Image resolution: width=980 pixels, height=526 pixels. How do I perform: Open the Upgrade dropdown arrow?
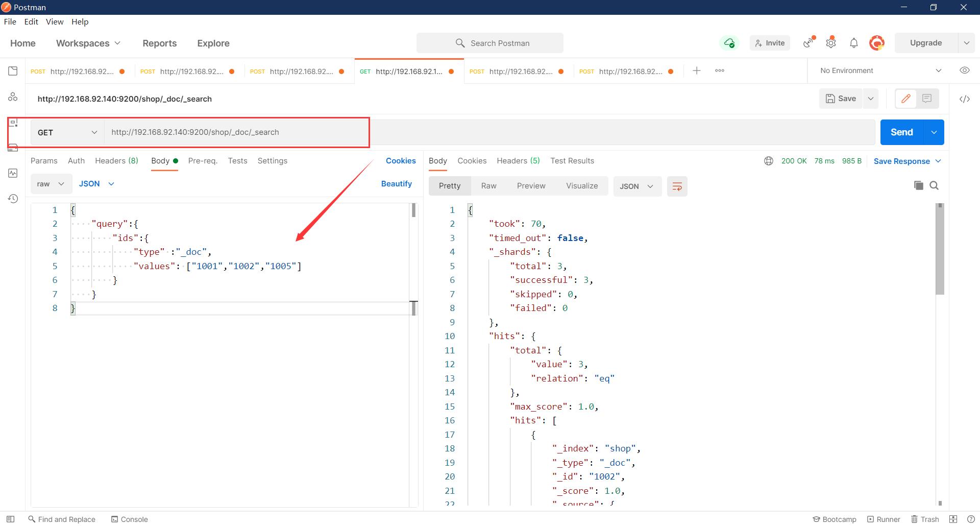coord(966,43)
